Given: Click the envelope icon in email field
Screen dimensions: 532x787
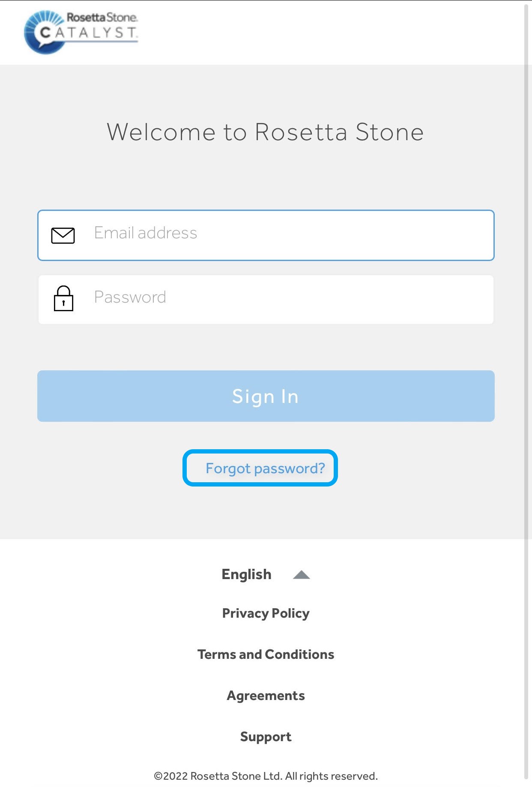Looking at the screenshot, I should point(63,235).
